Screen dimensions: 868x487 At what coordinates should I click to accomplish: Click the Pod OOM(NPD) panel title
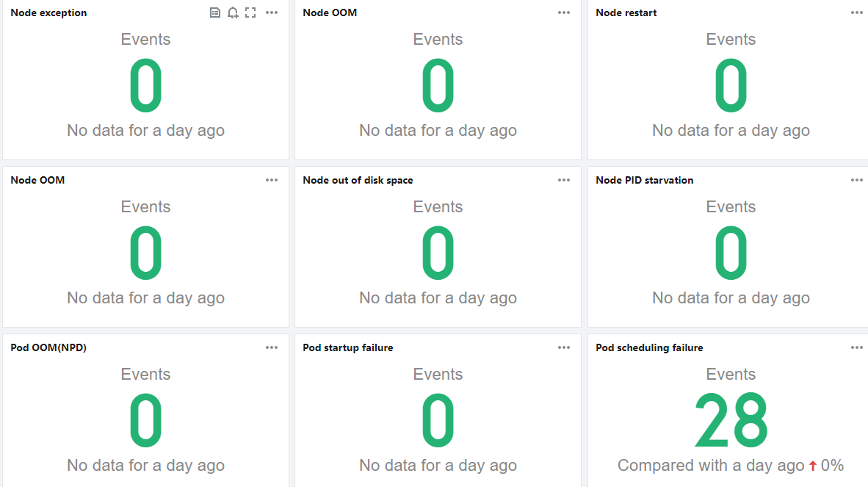click(x=48, y=347)
